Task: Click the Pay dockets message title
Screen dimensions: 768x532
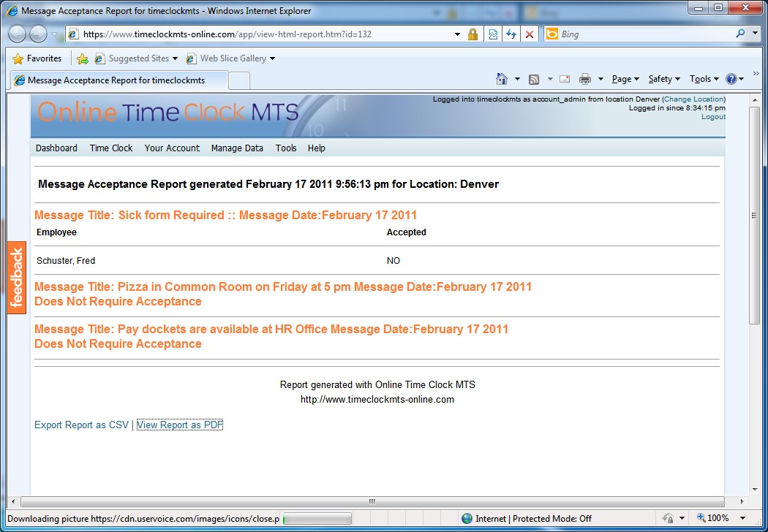Action: [271, 329]
